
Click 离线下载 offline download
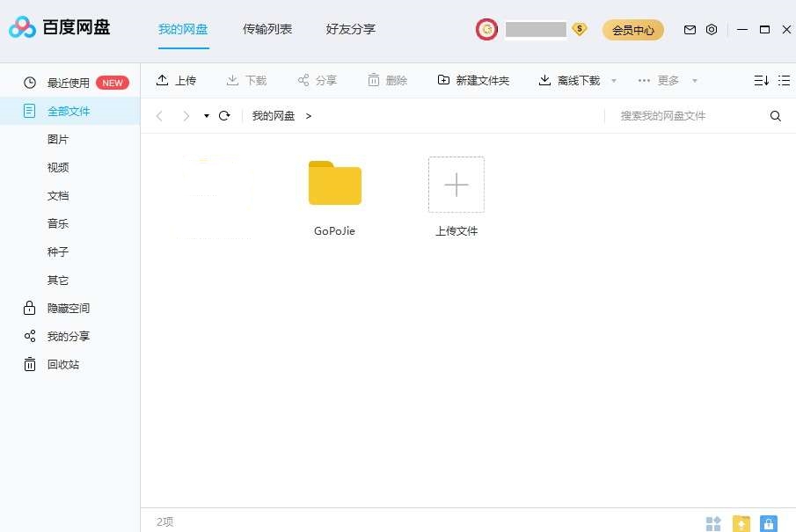point(570,80)
